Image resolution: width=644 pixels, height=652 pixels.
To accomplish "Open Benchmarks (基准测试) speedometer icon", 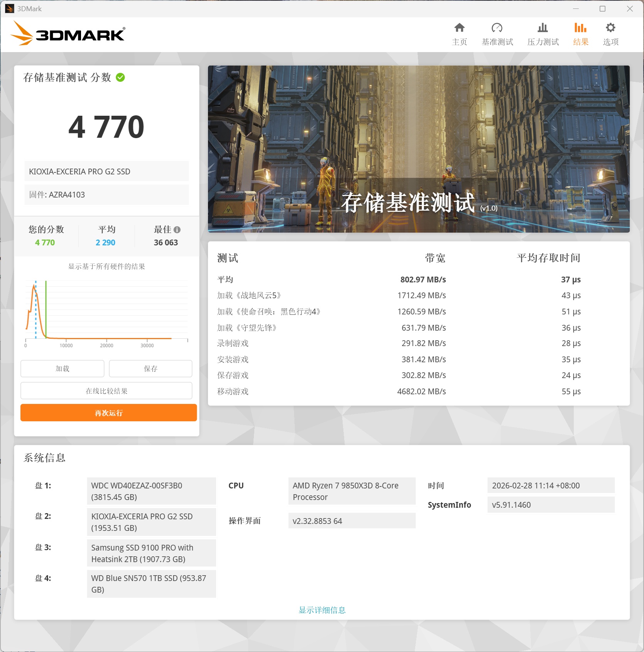I will (497, 28).
